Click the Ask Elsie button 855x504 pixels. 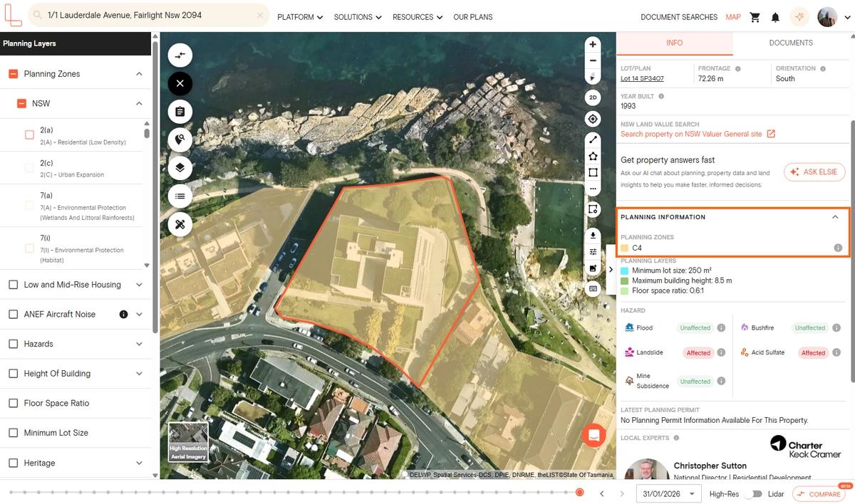point(814,172)
